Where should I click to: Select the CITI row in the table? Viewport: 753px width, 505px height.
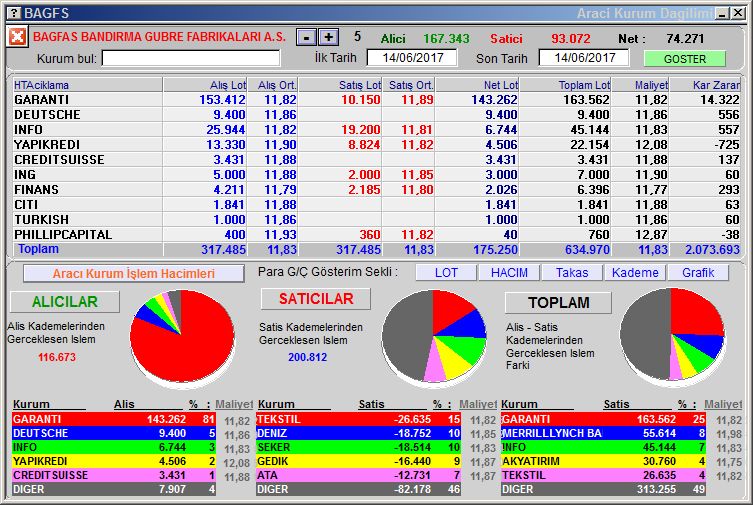pos(376,204)
